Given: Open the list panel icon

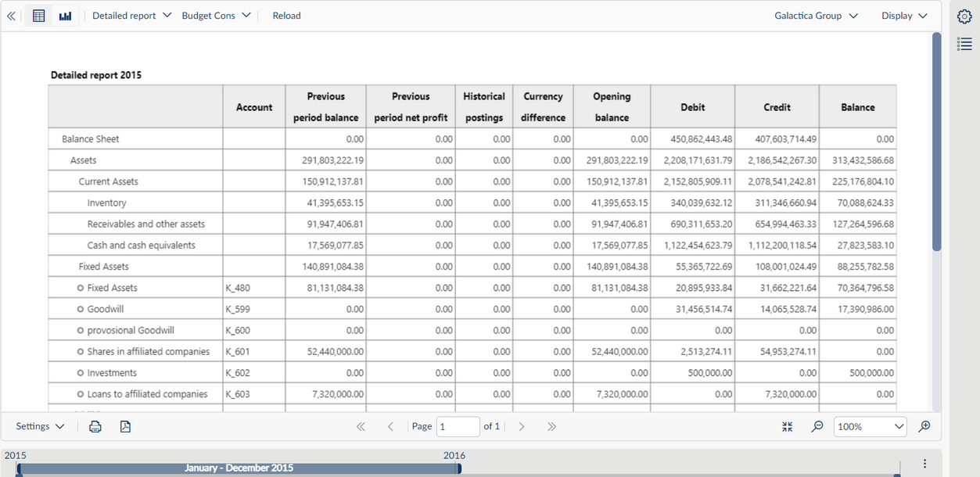Looking at the screenshot, I should (964, 45).
